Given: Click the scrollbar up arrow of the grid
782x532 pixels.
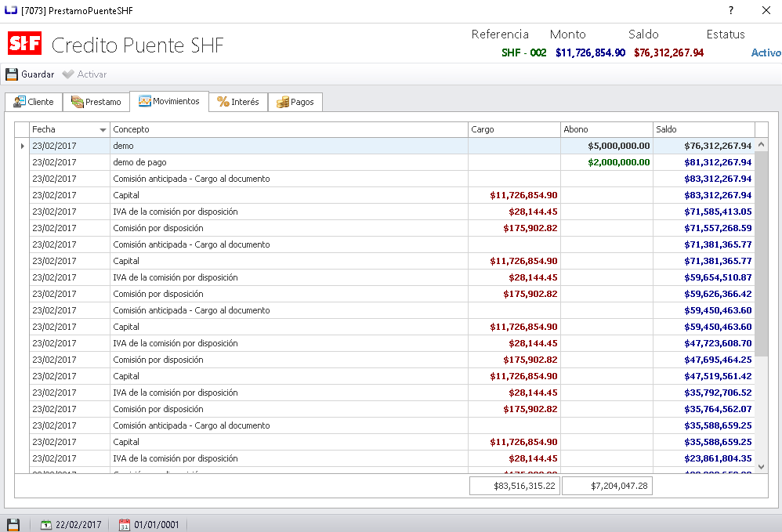Looking at the screenshot, I should pyautogui.click(x=761, y=145).
